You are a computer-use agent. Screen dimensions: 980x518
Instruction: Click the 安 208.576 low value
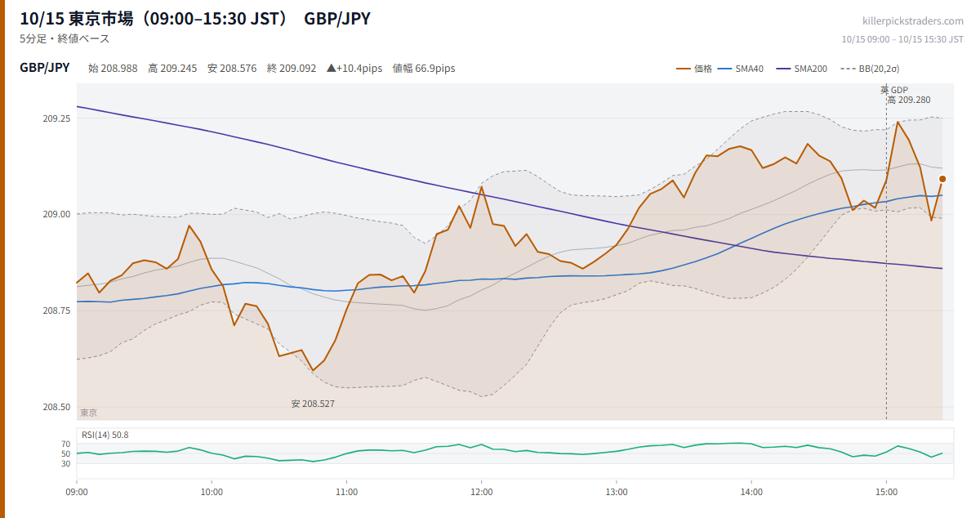(x=232, y=69)
